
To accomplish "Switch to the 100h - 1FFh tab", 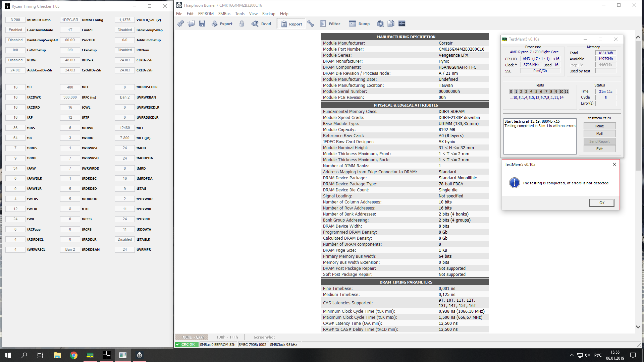I will click(x=227, y=337).
